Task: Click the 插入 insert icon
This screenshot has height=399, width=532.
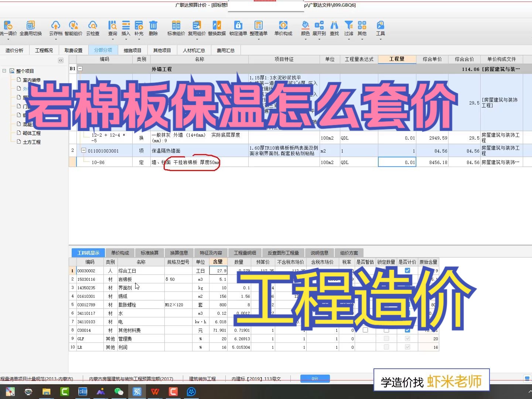Action: [126, 25]
